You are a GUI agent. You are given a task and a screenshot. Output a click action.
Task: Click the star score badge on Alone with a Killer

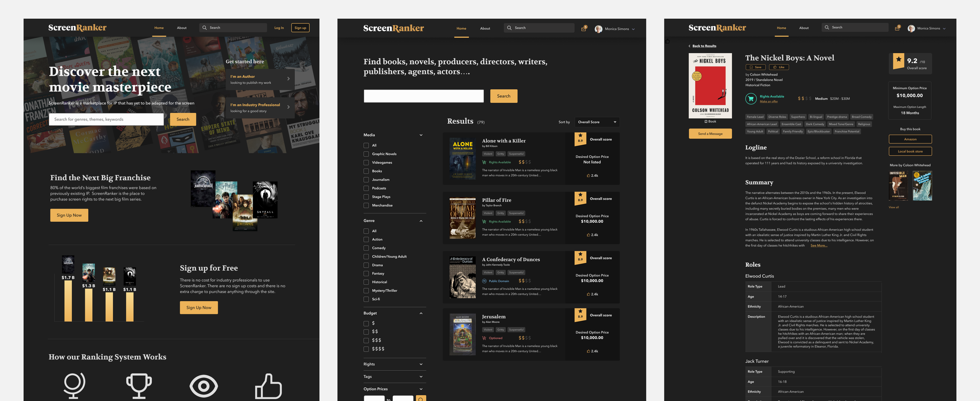580,139
